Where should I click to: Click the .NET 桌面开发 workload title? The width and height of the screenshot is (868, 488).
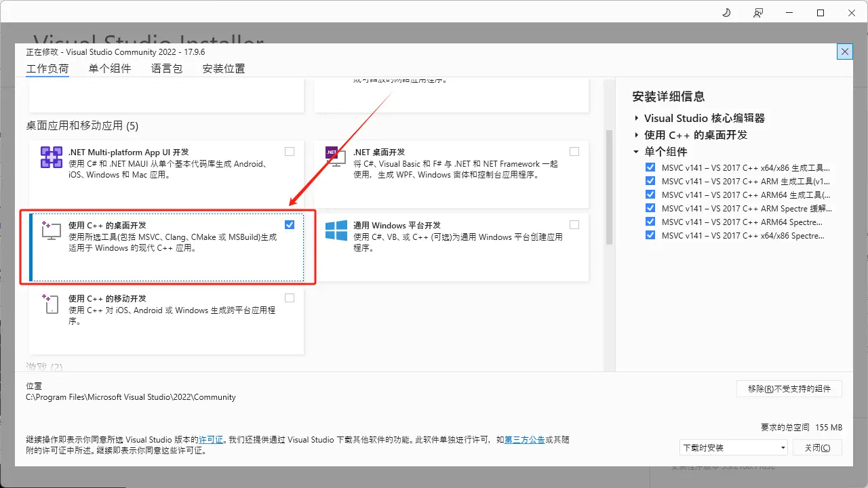[x=379, y=152]
